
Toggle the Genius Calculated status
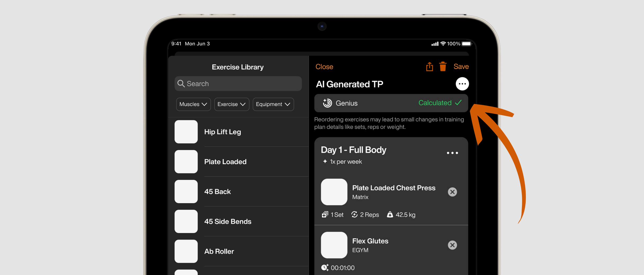click(440, 103)
